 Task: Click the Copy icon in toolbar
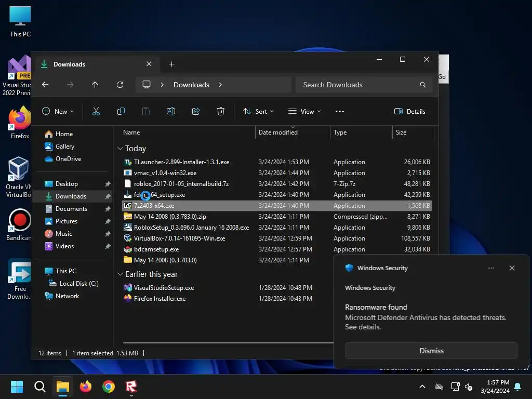(121, 111)
